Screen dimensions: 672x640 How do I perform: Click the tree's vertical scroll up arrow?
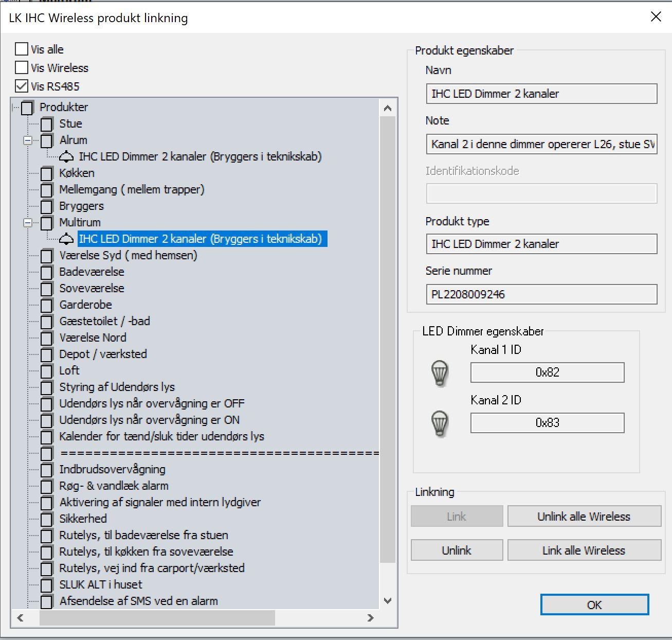click(388, 108)
